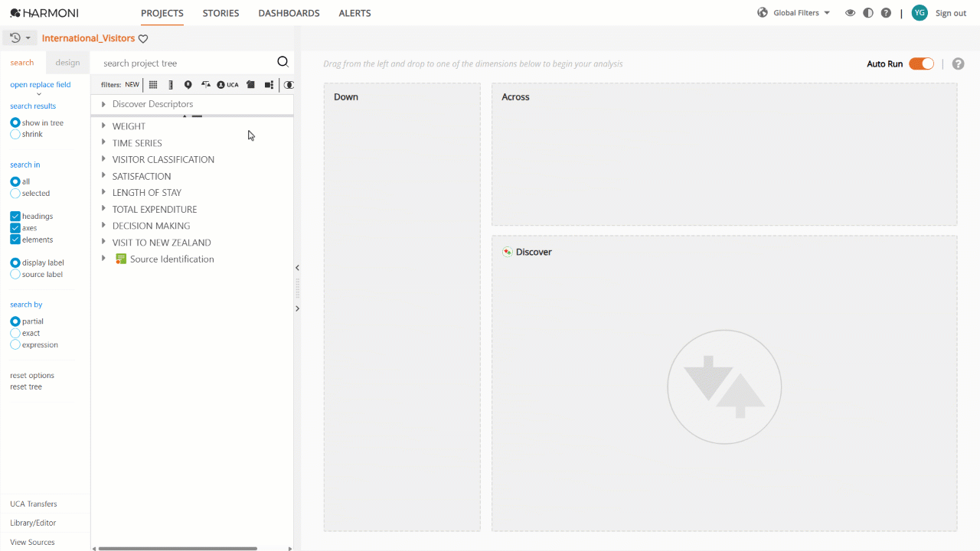Image resolution: width=980 pixels, height=551 pixels.
Task: Open the YG user avatar
Action: click(x=920, y=13)
